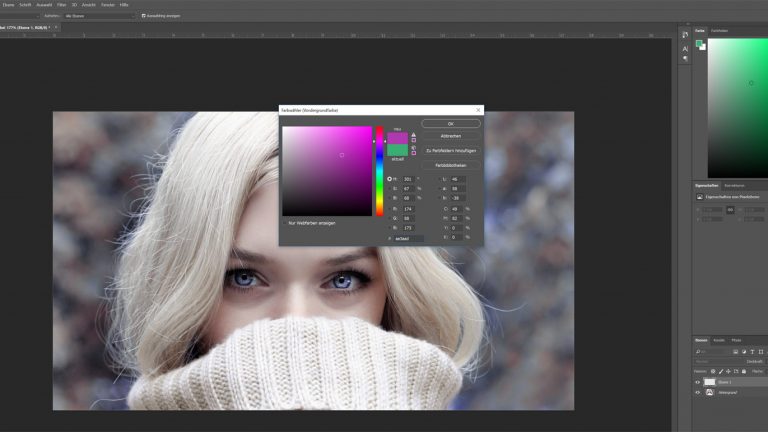Click the new magenta color preview swatch
Image resolution: width=768 pixels, height=432 pixels.
pos(398,138)
